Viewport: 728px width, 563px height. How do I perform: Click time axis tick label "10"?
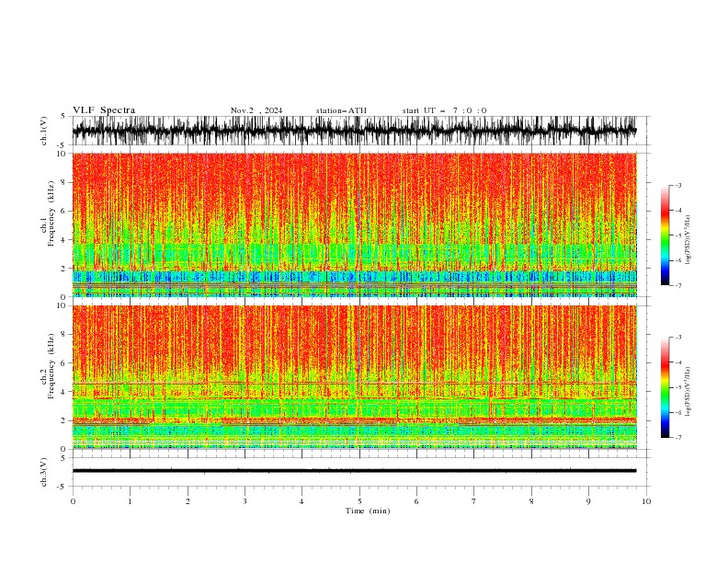[x=646, y=501]
